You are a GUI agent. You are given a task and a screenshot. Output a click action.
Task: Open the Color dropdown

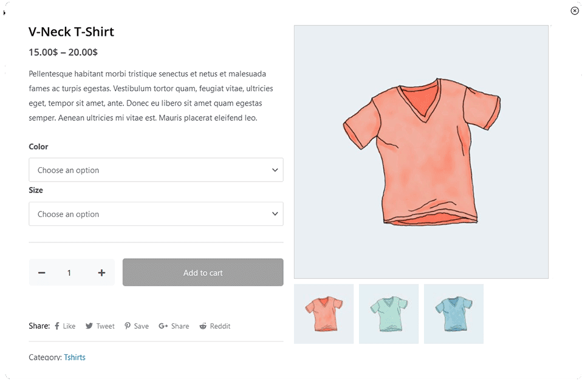(x=156, y=170)
